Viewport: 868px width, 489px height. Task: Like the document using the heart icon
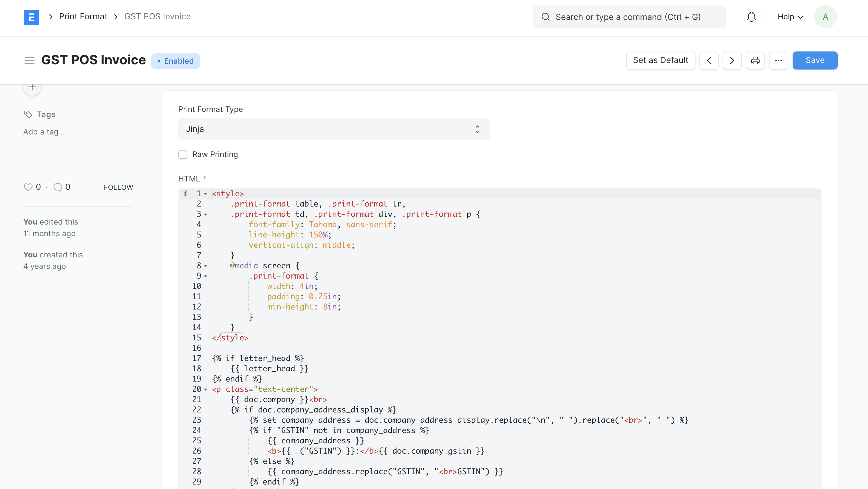28,187
